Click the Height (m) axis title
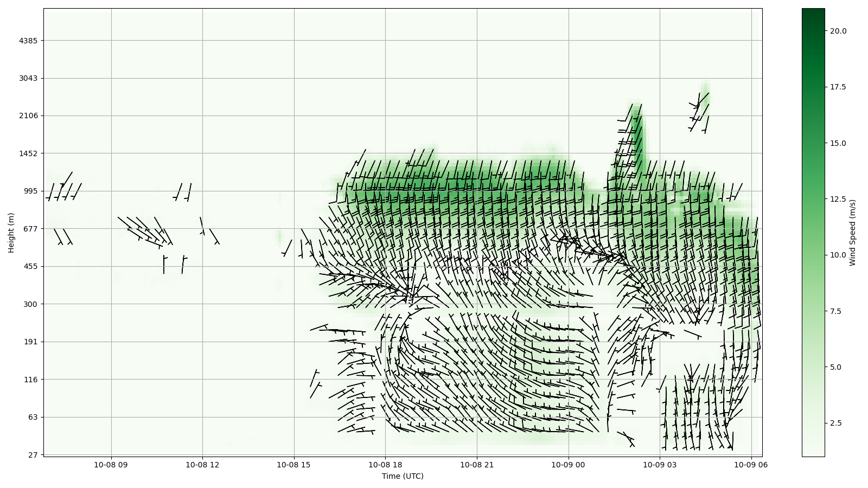The height and width of the screenshot is (488, 868). pos(11,233)
